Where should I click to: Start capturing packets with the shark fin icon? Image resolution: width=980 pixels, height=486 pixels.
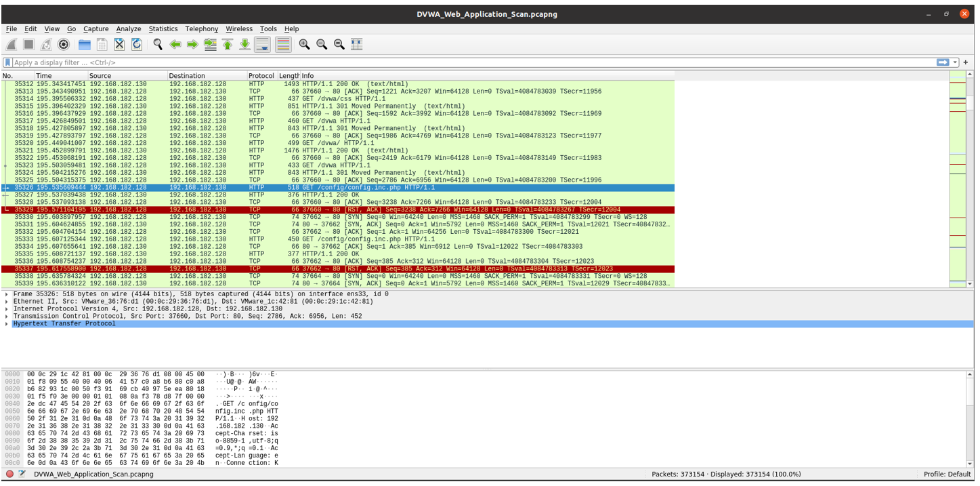pos(12,45)
